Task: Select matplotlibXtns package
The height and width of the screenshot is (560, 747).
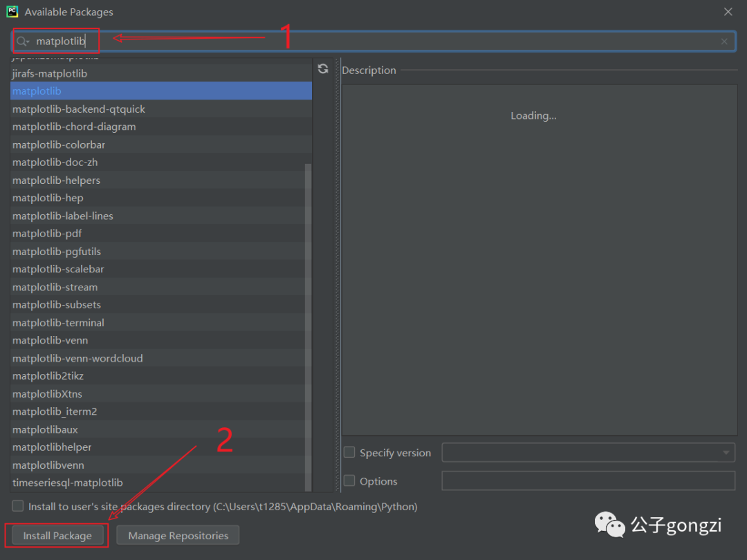Action: [157, 394]
